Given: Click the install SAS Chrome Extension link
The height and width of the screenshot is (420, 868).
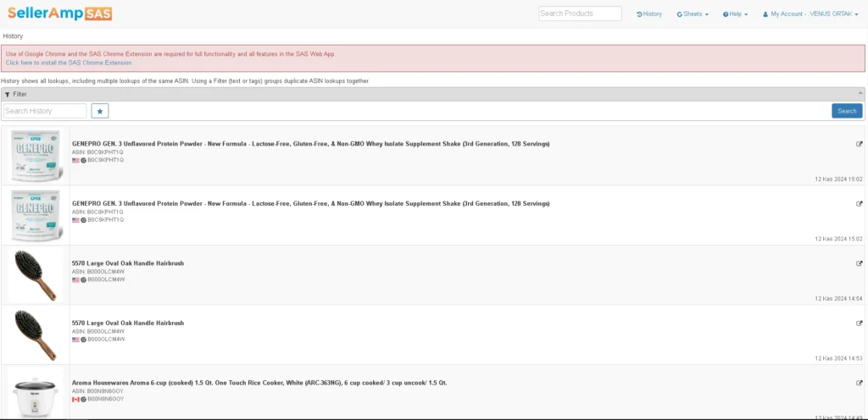Looking at the screenshot, I should click(69, 63).
